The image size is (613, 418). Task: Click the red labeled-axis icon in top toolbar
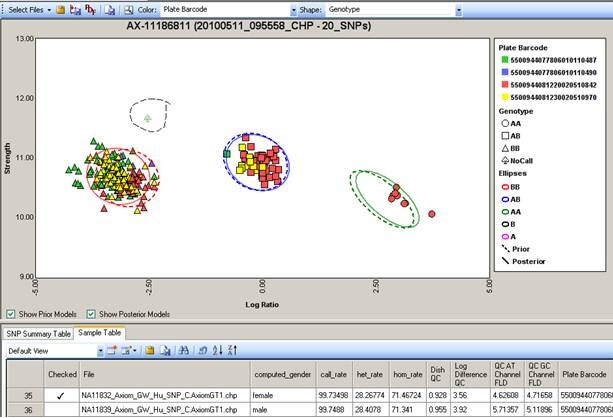click(x=90, y=10)
